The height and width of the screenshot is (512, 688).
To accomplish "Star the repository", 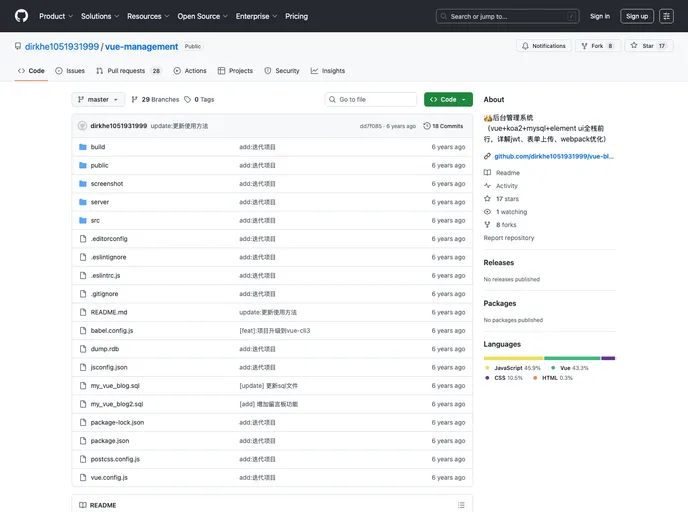I will coord(649,46).
